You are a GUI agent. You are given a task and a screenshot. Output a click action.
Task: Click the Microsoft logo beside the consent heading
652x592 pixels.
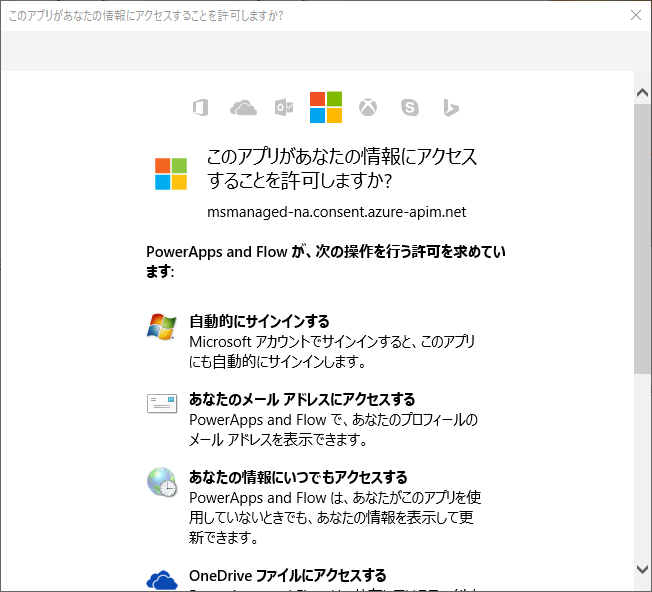(x=171, y=174)
